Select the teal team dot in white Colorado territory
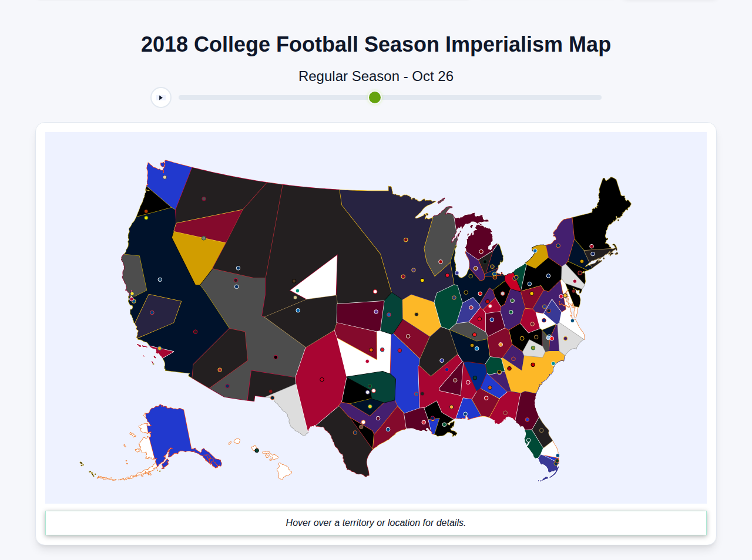This screenshot has width=752, height=560. [297, 291]
